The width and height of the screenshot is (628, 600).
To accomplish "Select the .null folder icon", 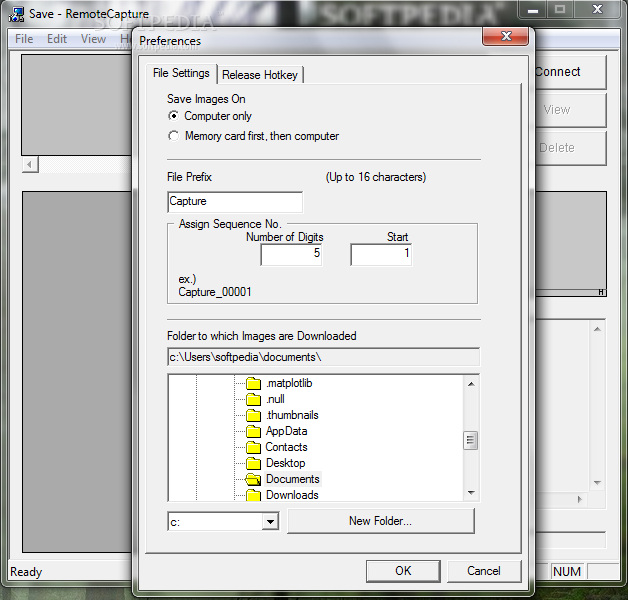I will pyautogui.click(x=254, y=399).
